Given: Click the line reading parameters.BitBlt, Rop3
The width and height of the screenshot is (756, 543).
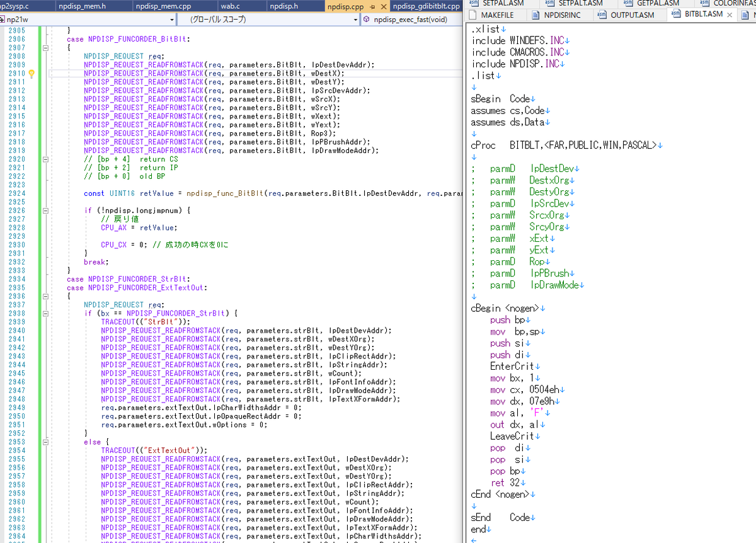Looking at the screenshot, I should [x=212, y=133].
